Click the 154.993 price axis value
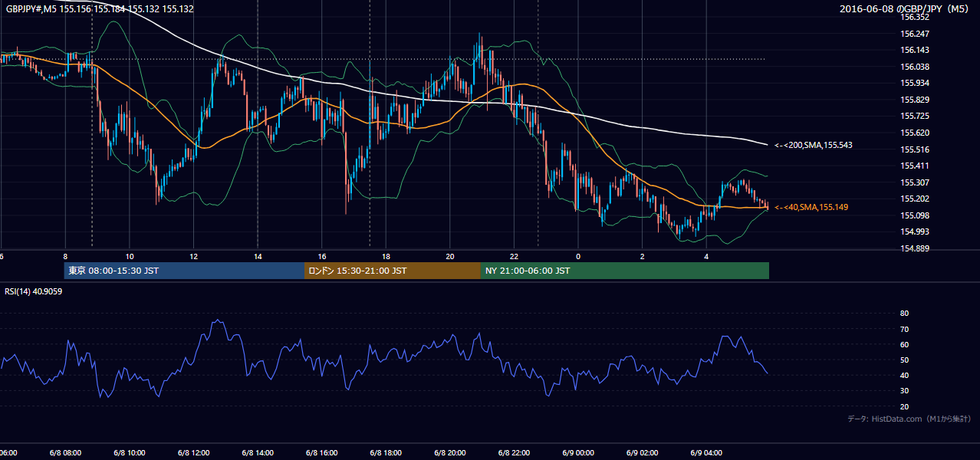980x460 pixels. pyautogui.click(x=915, y=232)
